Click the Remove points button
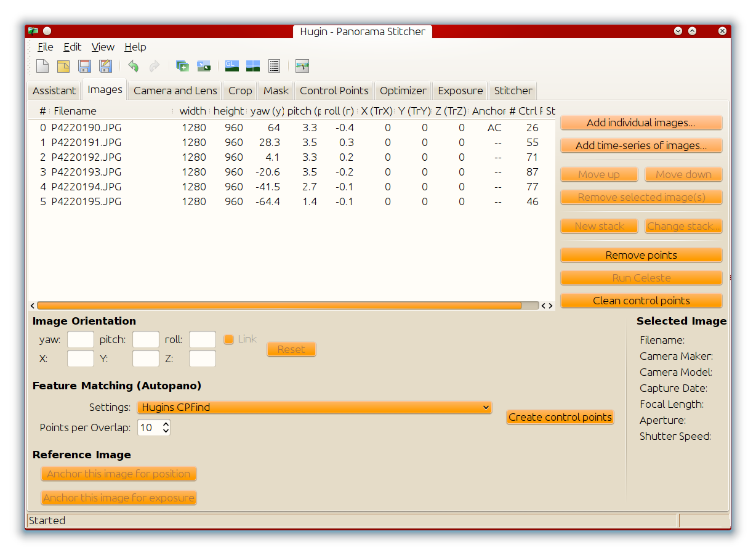 pos(641,255)
